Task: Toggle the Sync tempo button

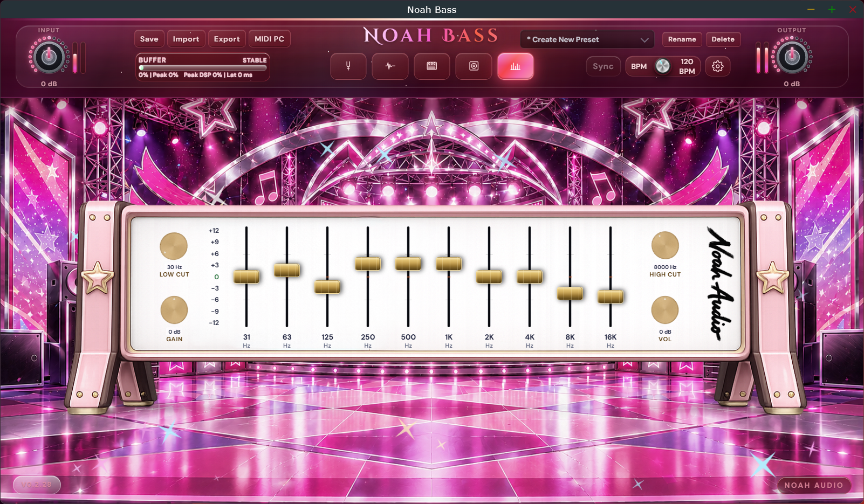Action: 603,66
